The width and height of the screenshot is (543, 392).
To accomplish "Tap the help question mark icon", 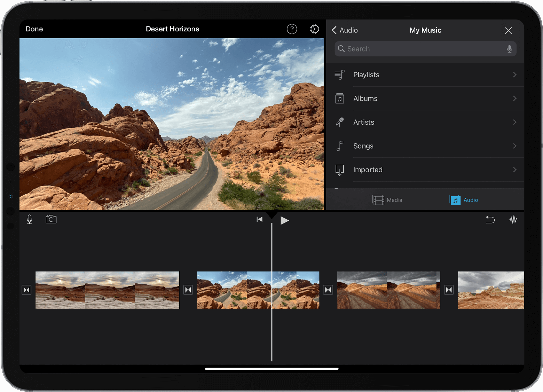I will [292, 29].
